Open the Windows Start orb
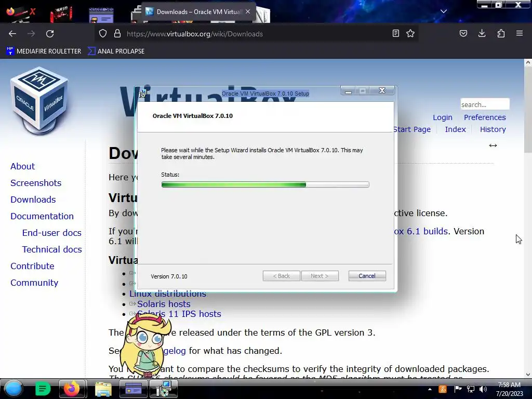This screenshot has width=532, height=399. point(14,389)
